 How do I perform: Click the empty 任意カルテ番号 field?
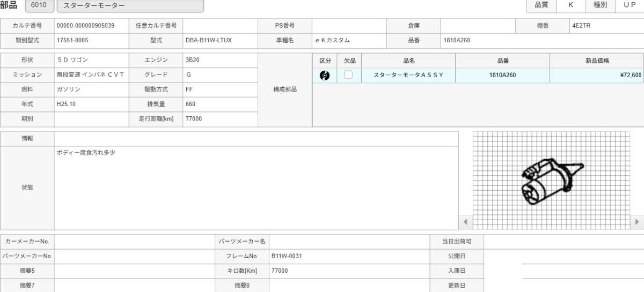coord(220,26)
